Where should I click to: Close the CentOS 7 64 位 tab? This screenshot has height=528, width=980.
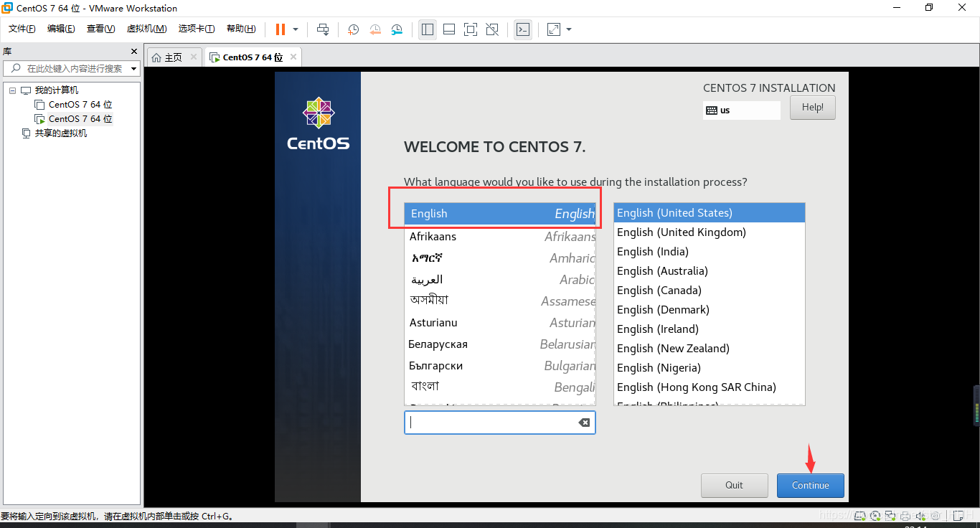(293, 57)
